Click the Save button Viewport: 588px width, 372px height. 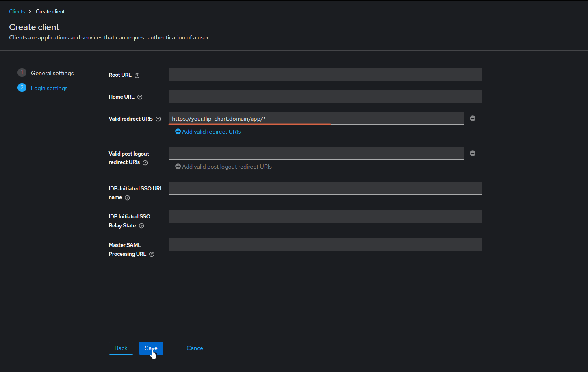pyautogui.click(x=151, y=348)
